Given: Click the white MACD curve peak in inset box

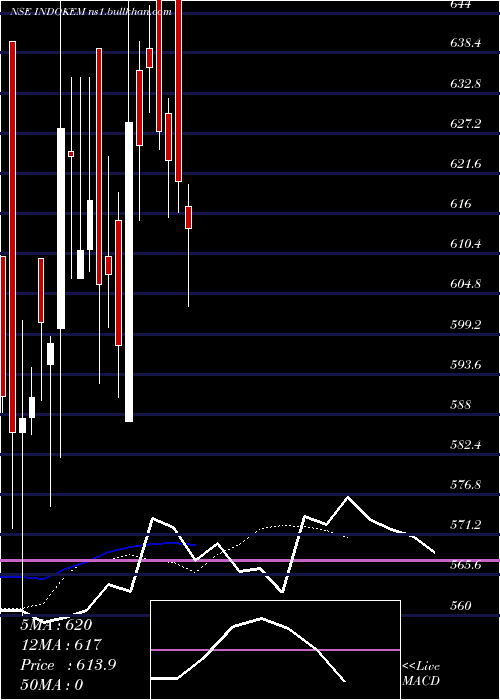Looking at the screenshot, I should click(262, 619).
